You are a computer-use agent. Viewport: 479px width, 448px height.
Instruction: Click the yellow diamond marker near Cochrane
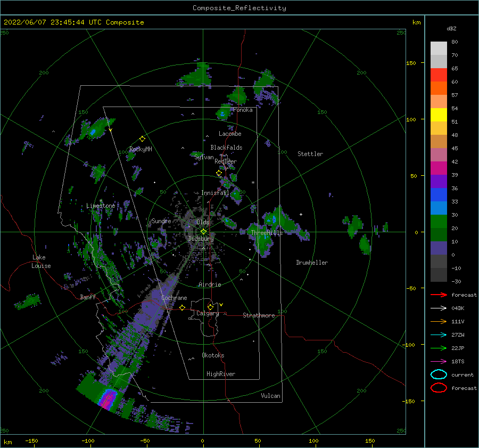point(183,307)
